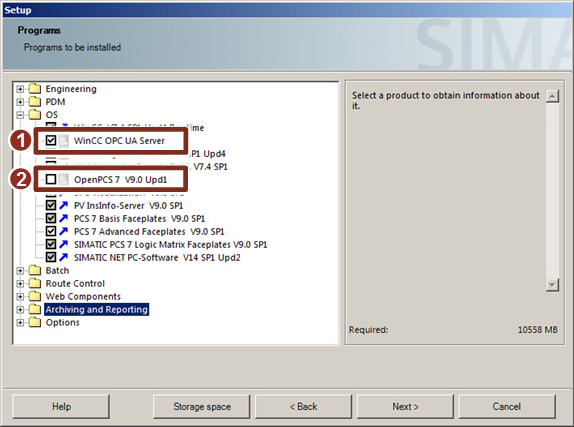574x427 pixels.
Task: Select the Options tree label
Action: 63,323
